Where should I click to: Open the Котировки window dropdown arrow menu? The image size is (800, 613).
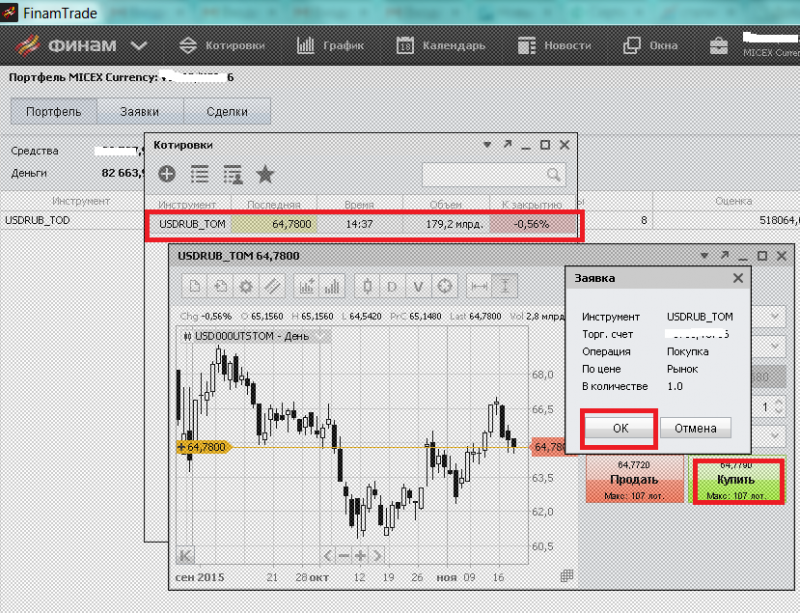[x=487, y=145]
